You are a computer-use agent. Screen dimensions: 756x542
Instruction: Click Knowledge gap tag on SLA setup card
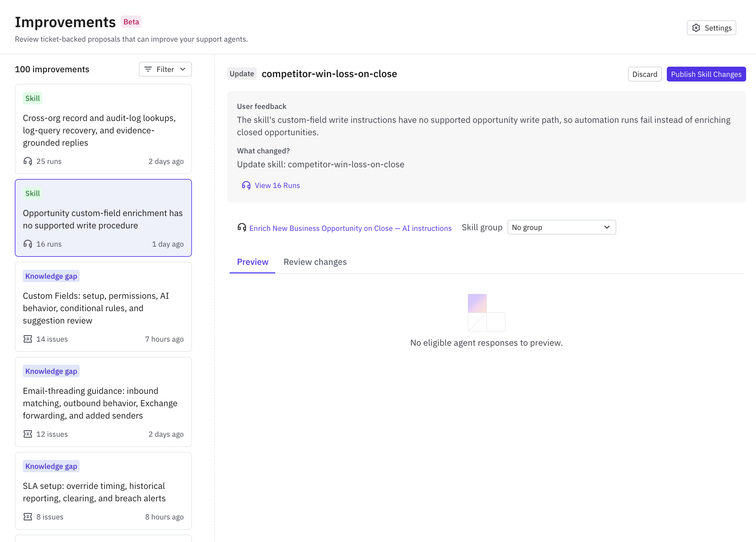[x=51, y=466]
